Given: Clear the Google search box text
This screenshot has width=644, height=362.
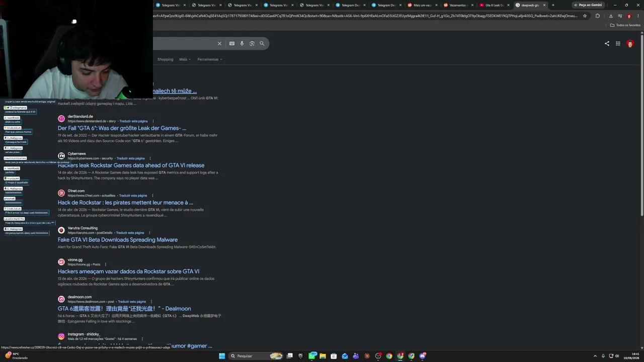Looking at the screenshot, I should click(x=219, y=44).
